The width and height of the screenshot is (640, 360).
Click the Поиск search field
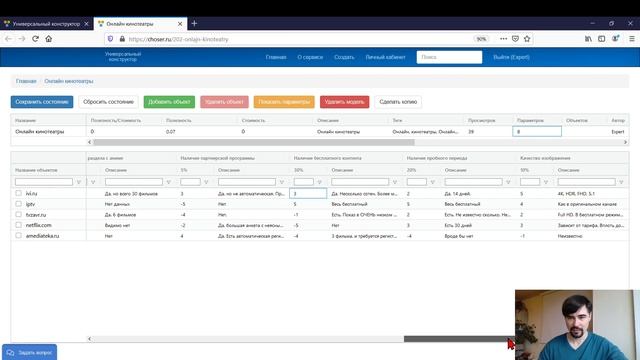click(449, 57)
